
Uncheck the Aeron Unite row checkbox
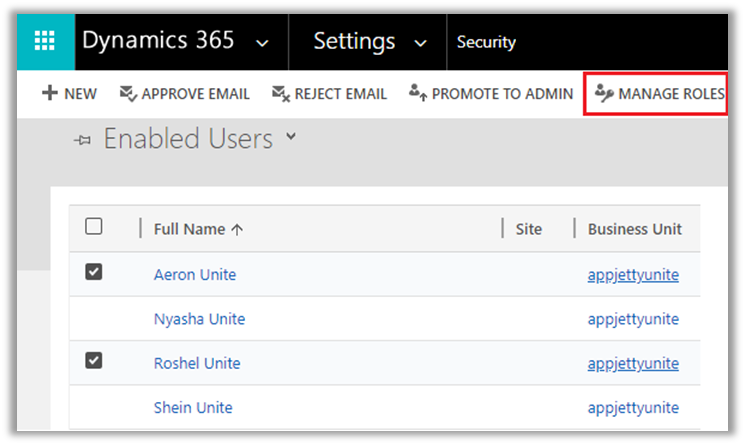(94, 272)
